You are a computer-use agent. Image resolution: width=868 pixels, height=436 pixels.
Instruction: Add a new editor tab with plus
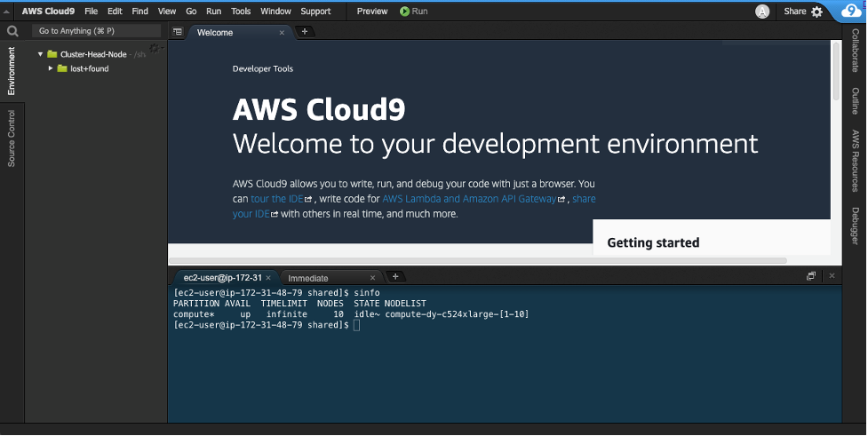tap(305, 32)
